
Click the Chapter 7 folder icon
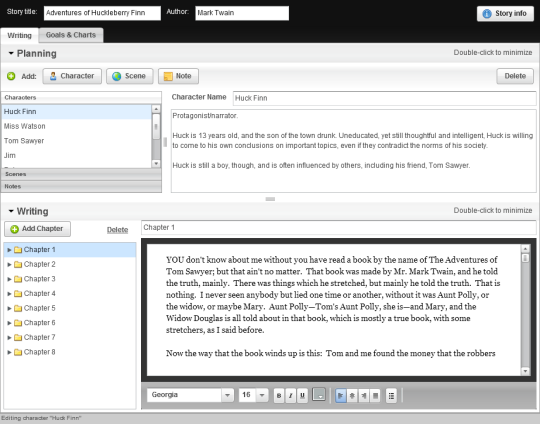(x=18, y=338)
